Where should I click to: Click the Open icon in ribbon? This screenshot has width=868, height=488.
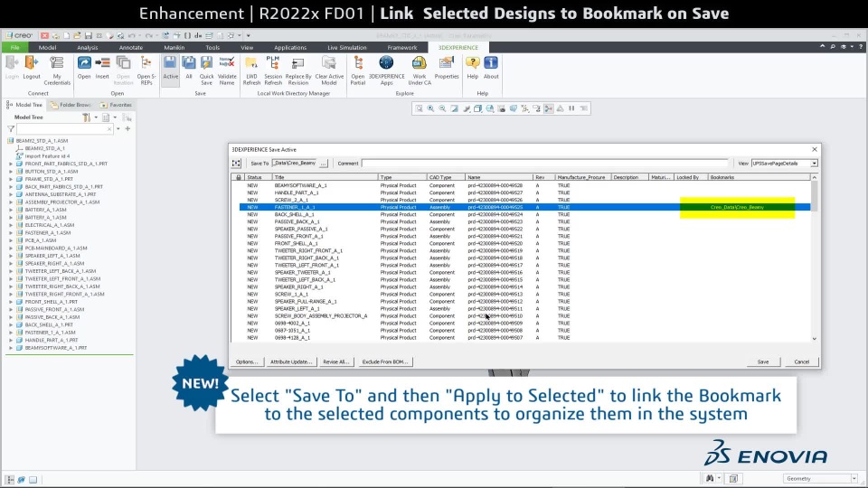pos(84,63)
